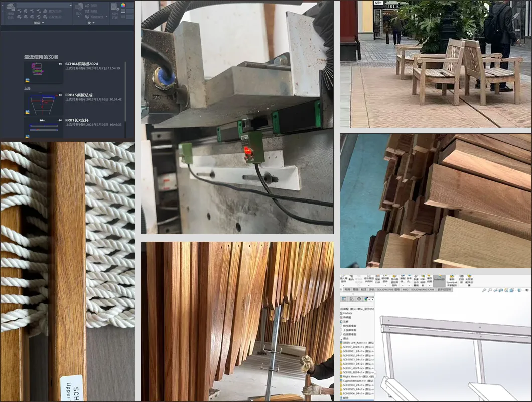Viewport: 532px width, 402px height.
Task: Toggle Instant3D mode in the SolidWorks toolbar
Action: coord(438,277)
